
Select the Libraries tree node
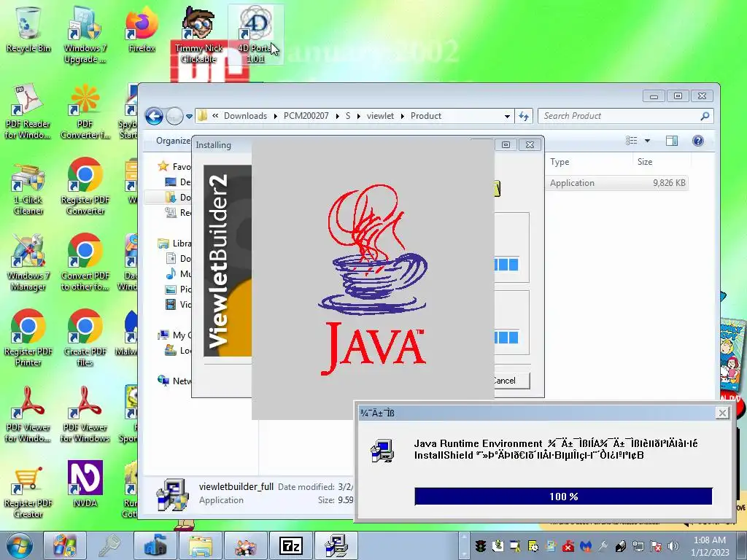coord(174,243)
